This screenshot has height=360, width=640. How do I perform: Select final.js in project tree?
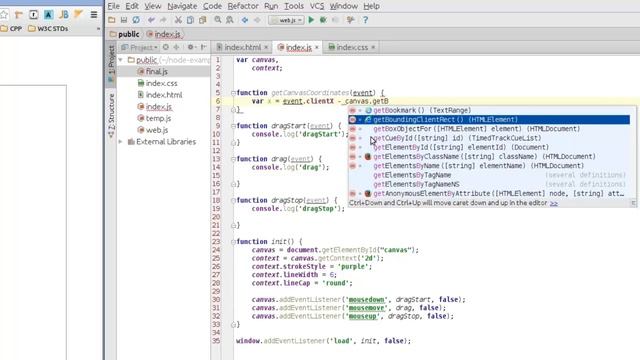157,71
